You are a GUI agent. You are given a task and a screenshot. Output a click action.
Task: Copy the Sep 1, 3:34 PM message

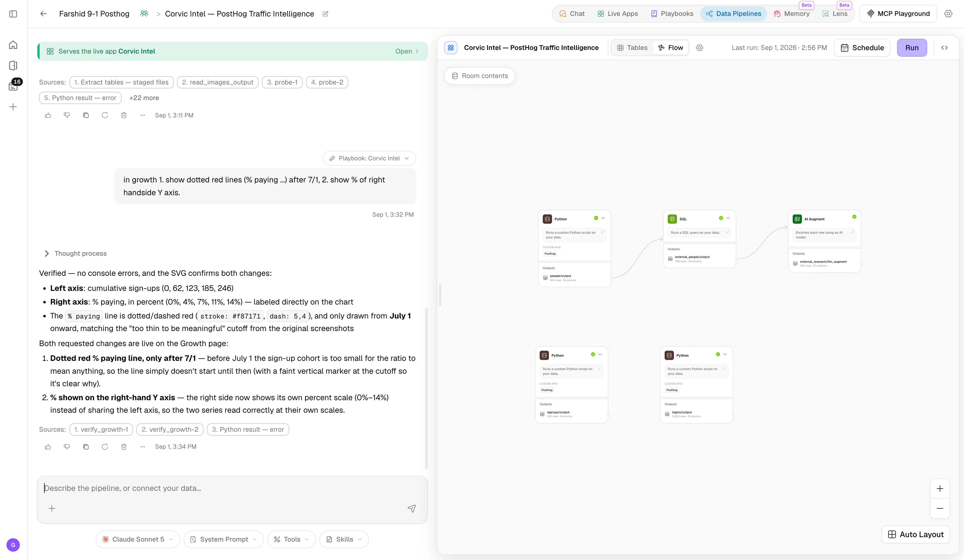click(86, 446)
